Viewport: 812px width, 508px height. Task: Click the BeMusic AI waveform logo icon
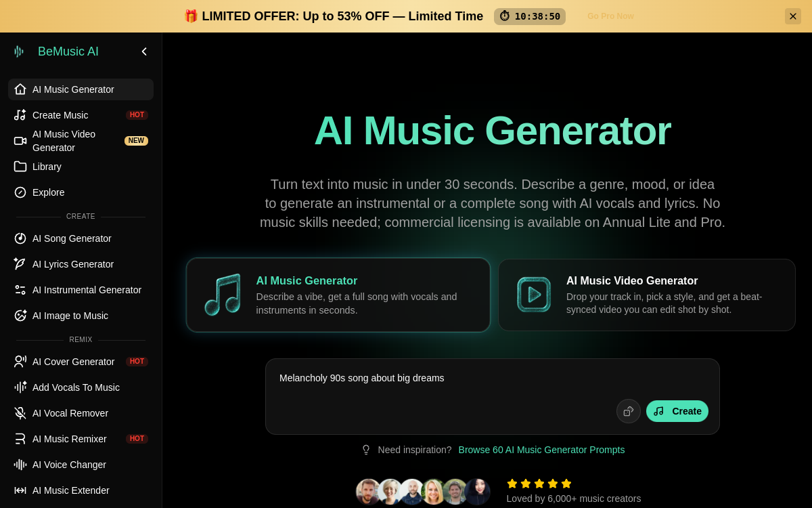click(19, 51)
